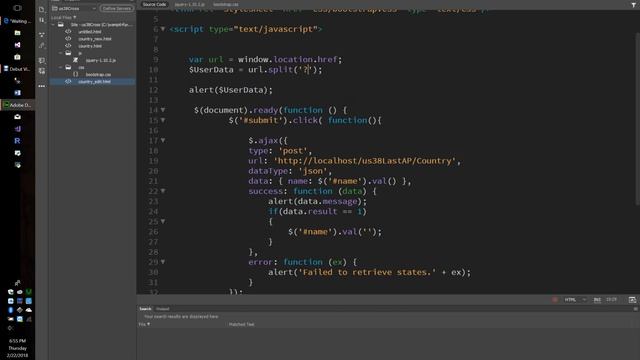The image size is (640, 360).
Task: Click the css folder icon
Action: point(68,67)
